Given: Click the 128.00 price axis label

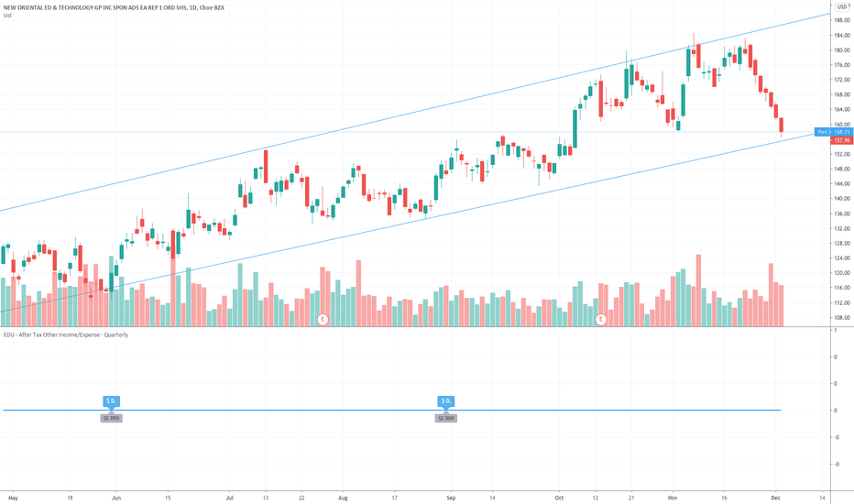Looking at the screenshot, I should click(x=842, y=244).
